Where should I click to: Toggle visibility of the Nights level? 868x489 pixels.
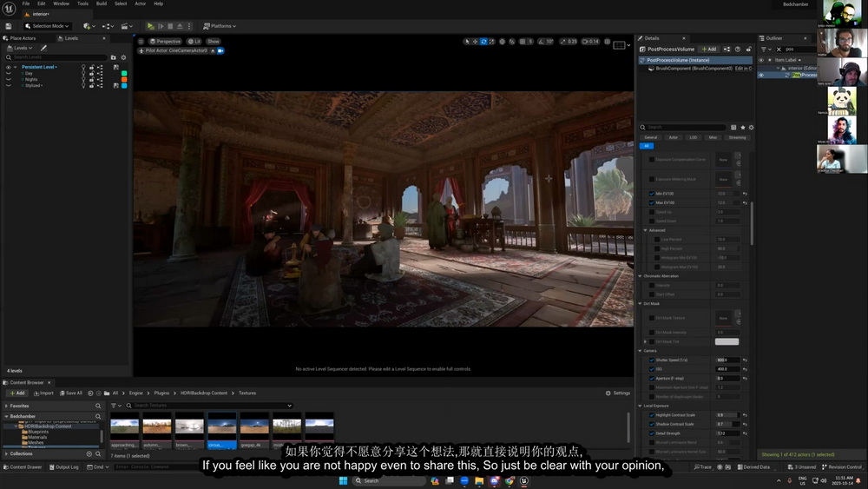tap(9, 79)
